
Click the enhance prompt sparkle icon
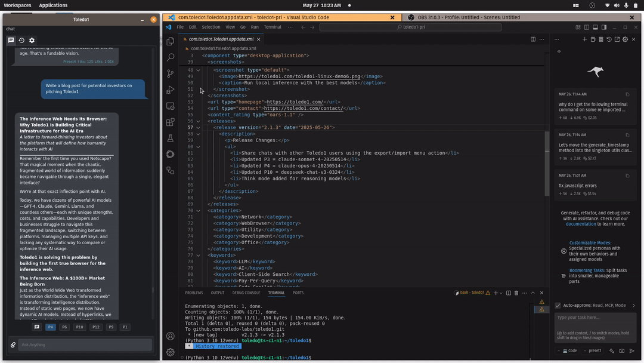612,350
